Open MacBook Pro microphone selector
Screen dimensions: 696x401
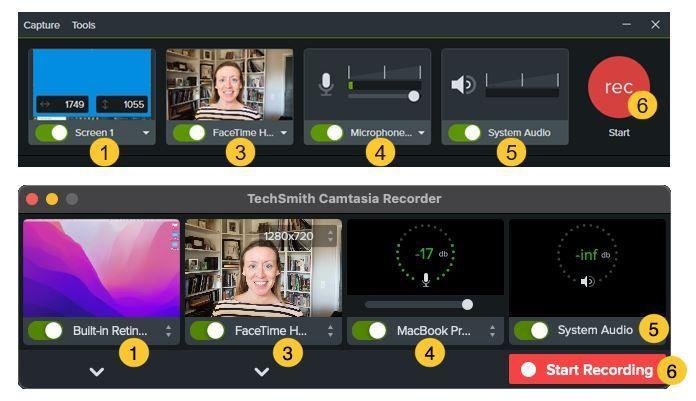(492, 330)
